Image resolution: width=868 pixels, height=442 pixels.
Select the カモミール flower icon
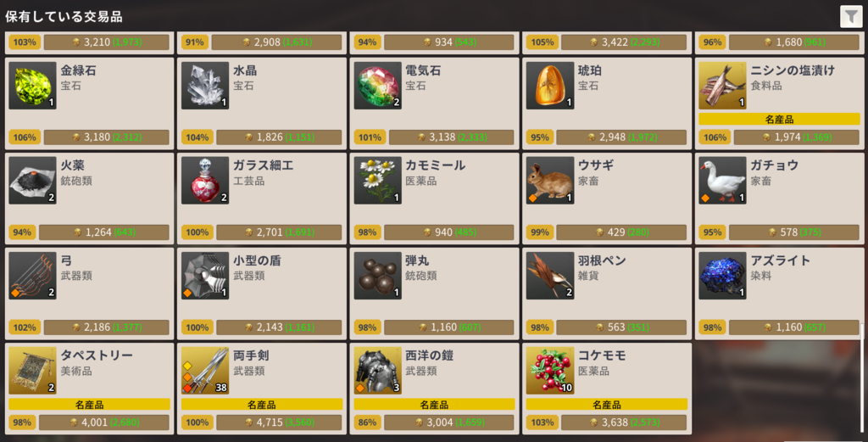coord(377,181)
